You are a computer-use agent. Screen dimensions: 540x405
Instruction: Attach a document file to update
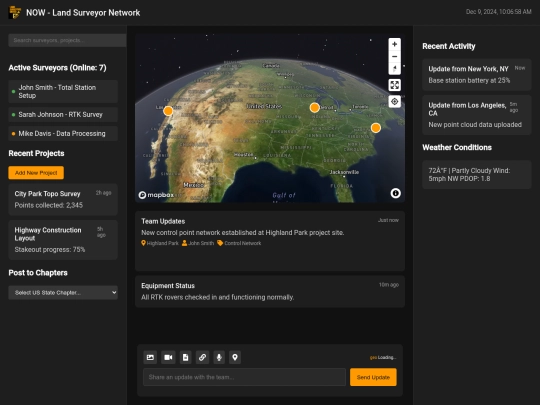[185, 357]
